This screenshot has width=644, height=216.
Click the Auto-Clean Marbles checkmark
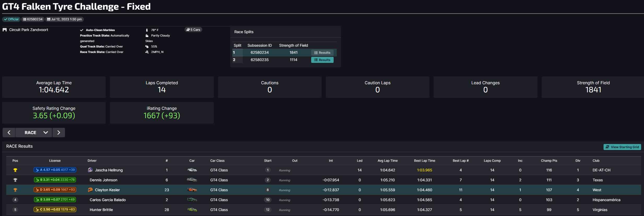coord(82,30)
